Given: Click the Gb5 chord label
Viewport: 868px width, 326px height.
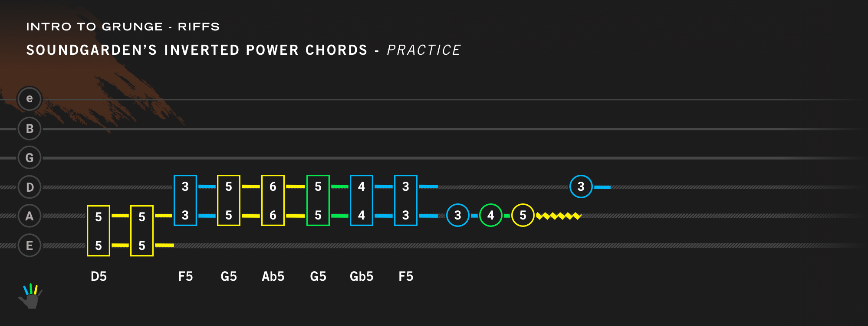Looking at the screenshot, I should tap(362, 276).
